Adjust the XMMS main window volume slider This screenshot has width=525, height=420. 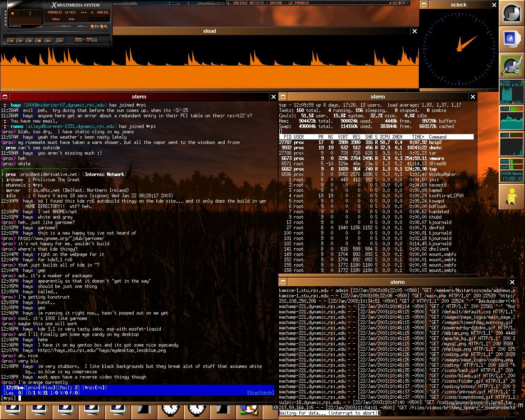pyautogui.click(x=59, y=26)
